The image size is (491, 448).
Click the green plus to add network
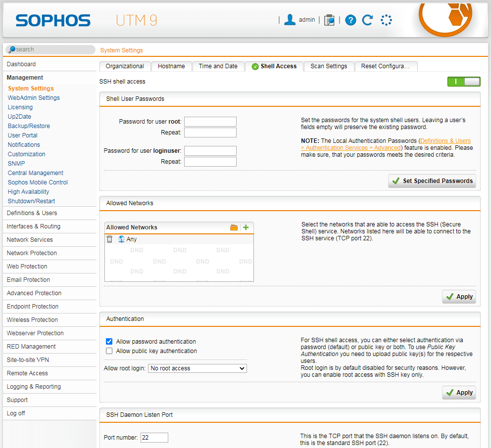(x=246, y=227)
